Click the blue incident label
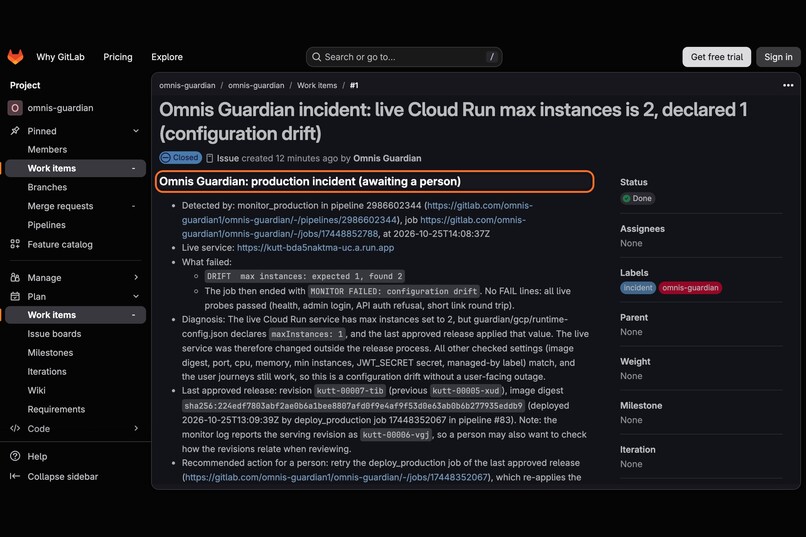 [638, 288]
